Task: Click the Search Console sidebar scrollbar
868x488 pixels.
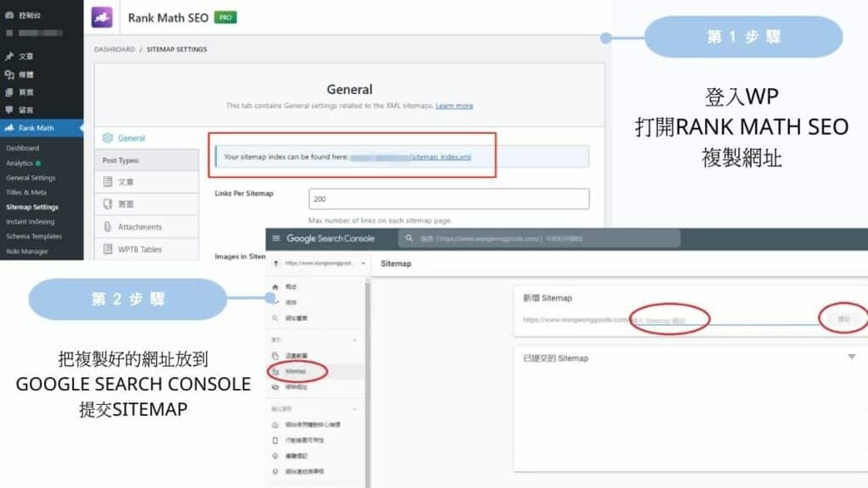Action: tap(367, 382)
